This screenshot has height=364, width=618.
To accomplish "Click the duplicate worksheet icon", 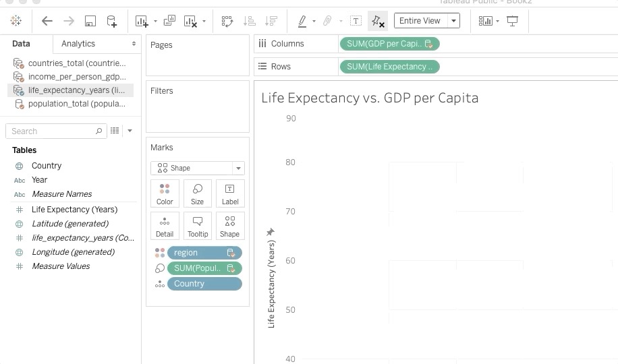I will click(169, 21).
